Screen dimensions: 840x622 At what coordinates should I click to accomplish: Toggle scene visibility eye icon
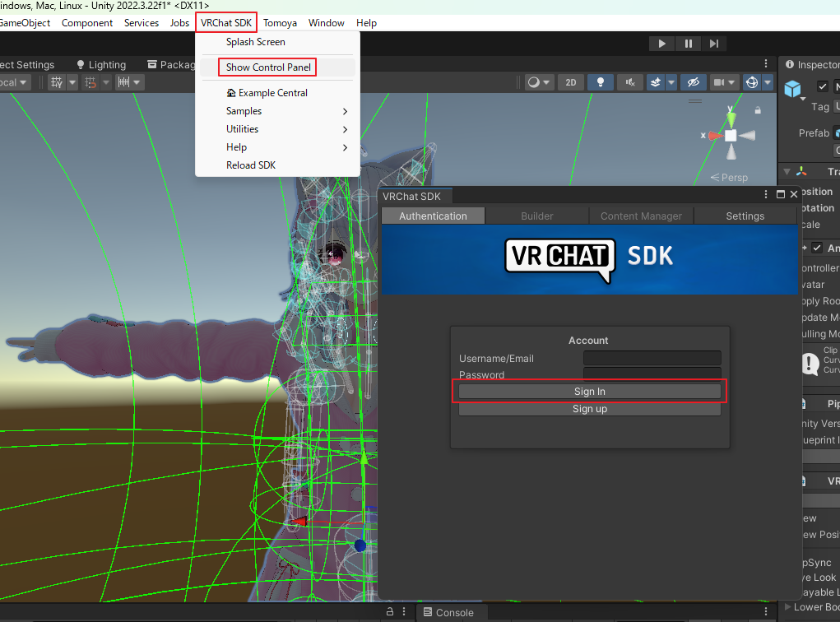click(693, 82)
